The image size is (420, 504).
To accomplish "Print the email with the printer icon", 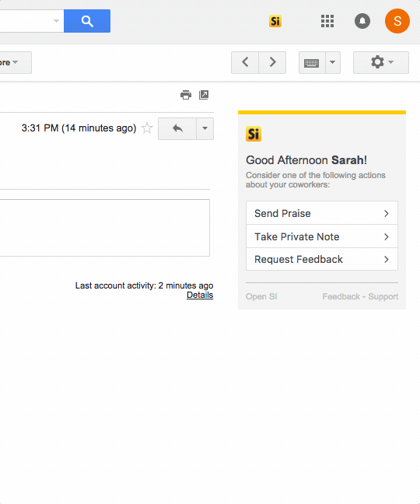I will [x=186, y=95].
